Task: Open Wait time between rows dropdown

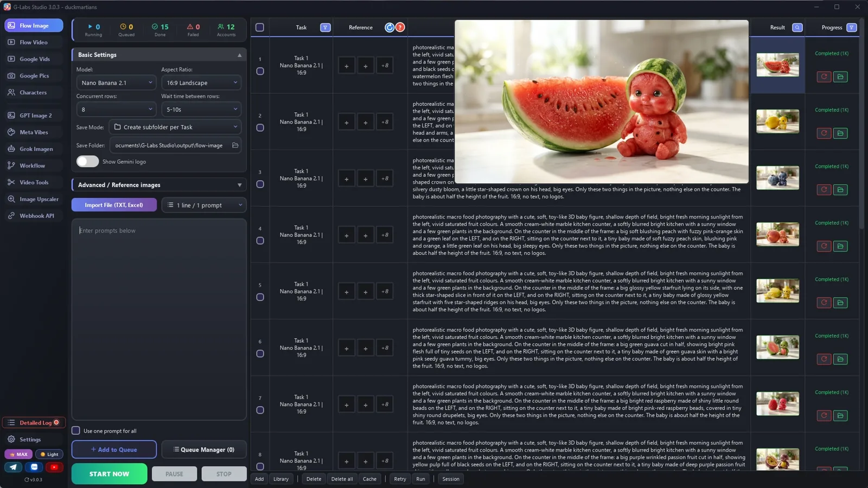Action: [201, 110]
